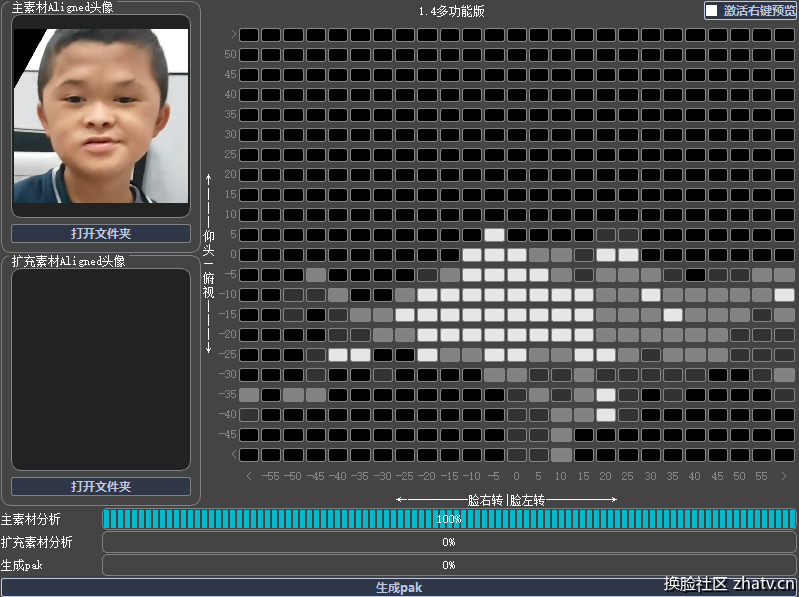This screenshot has height=597, width=799.
Task: Select grid cell at pitch -30, yaw -5
Action: (494, 375)
